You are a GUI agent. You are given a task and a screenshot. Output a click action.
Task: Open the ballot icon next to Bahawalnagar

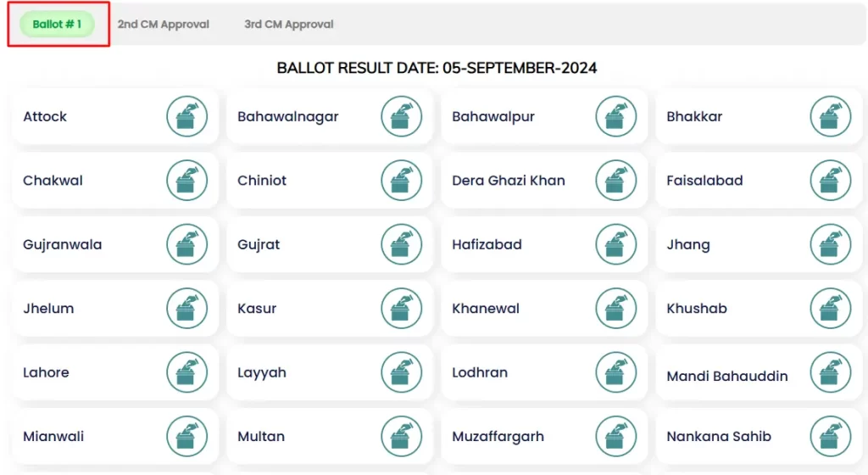[401, 117]
